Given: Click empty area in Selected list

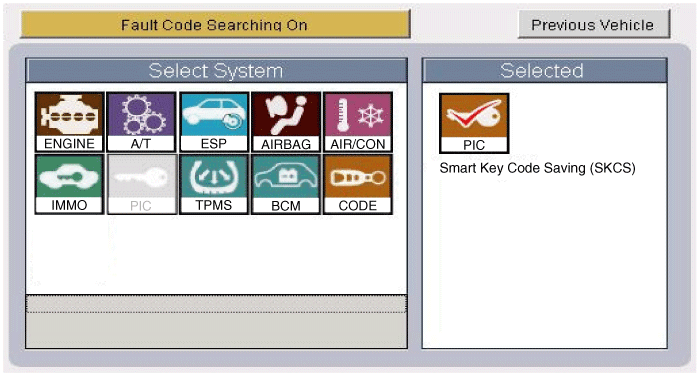Looking at the screenshot, I should click(x=545, y=263).
